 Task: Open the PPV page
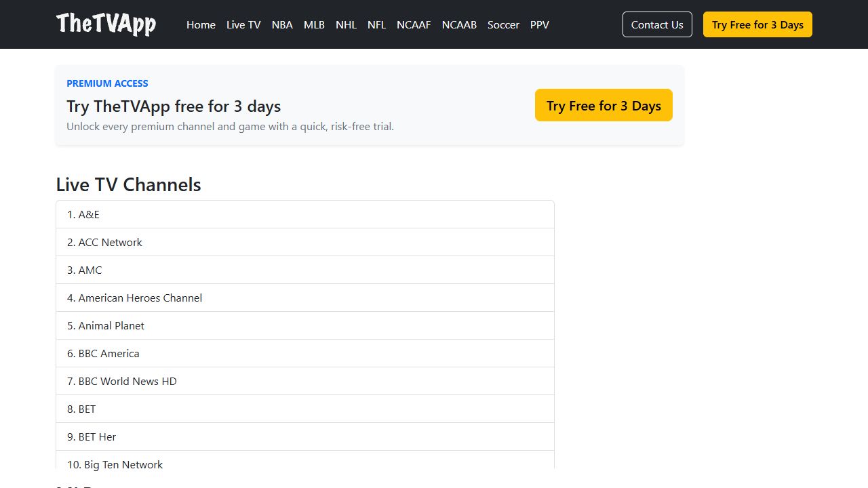pyautogui.click(x=540, y=24)
